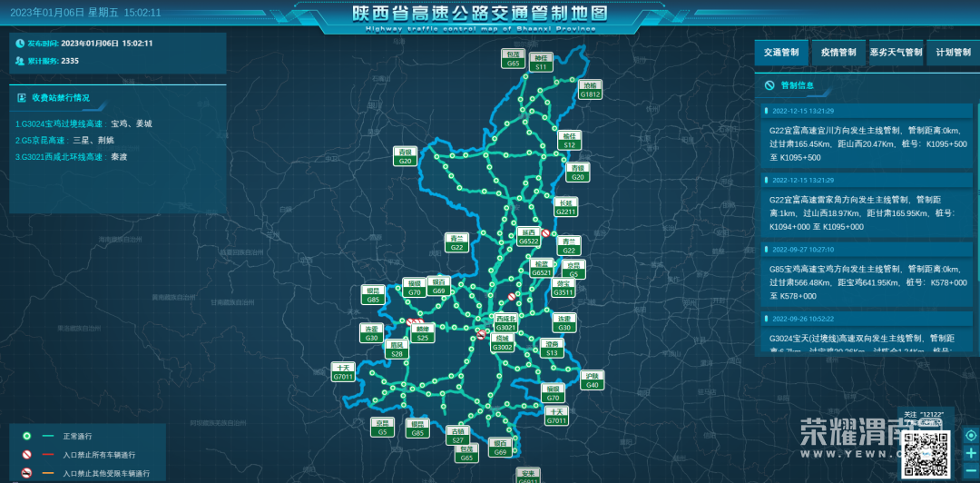Click the map locate/recenter button
Viewport: 980px width, 483px height.
point(971,436)
